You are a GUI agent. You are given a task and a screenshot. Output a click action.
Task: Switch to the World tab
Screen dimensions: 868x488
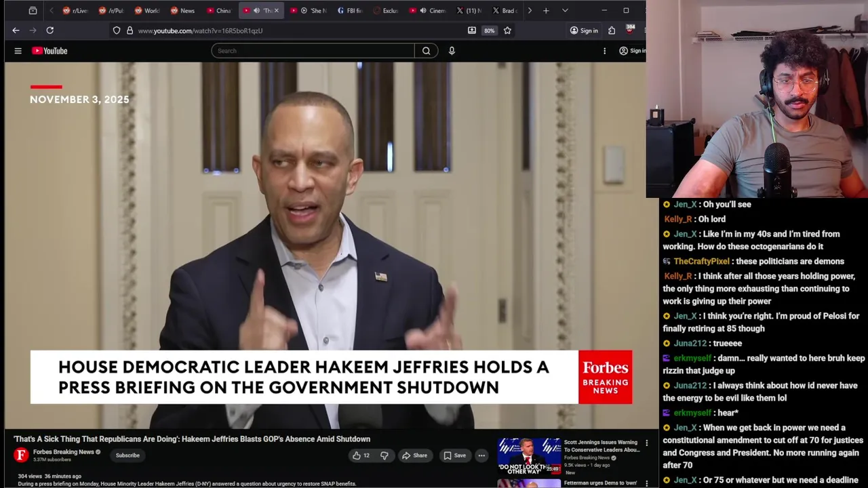[147, 11]
